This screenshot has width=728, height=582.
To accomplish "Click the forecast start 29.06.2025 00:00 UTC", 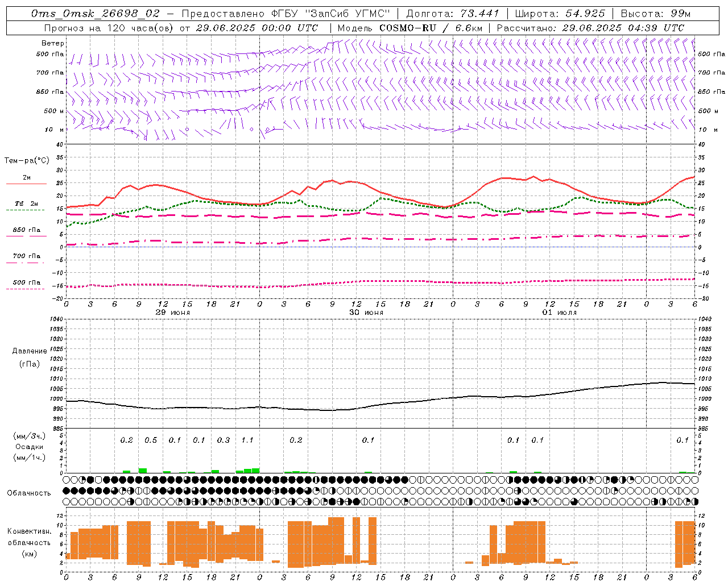I will coord(258,27).
